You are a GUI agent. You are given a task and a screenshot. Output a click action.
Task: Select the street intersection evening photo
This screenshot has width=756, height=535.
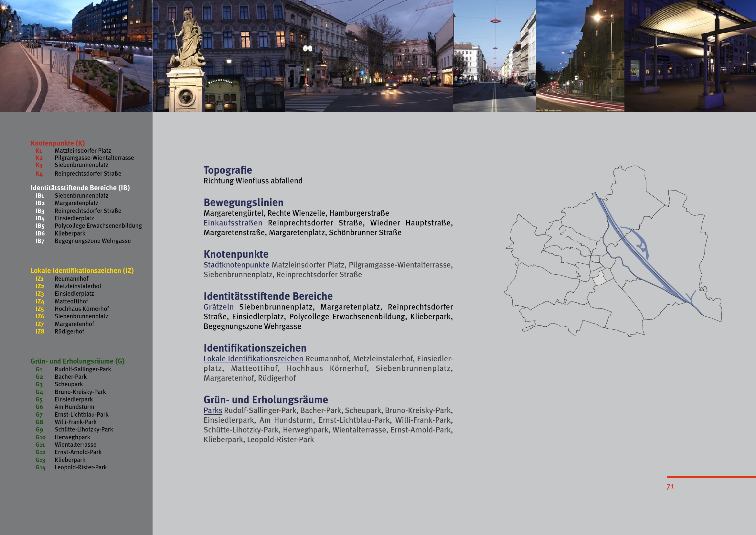(x=369, y=56)
